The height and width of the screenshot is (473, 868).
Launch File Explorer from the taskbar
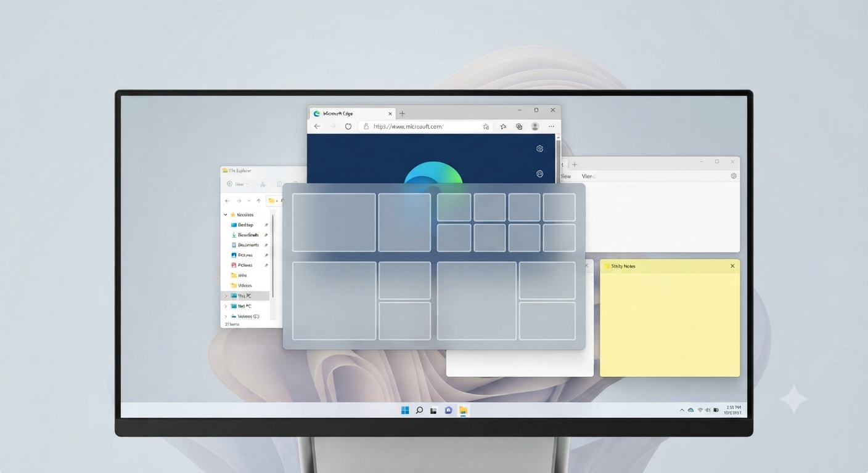[x=463, y=410]
